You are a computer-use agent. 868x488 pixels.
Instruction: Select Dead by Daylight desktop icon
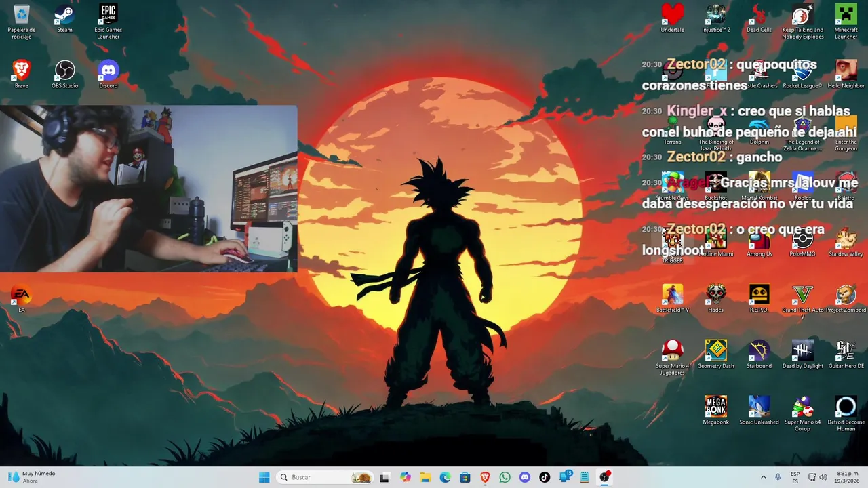(x=802, y=355)
